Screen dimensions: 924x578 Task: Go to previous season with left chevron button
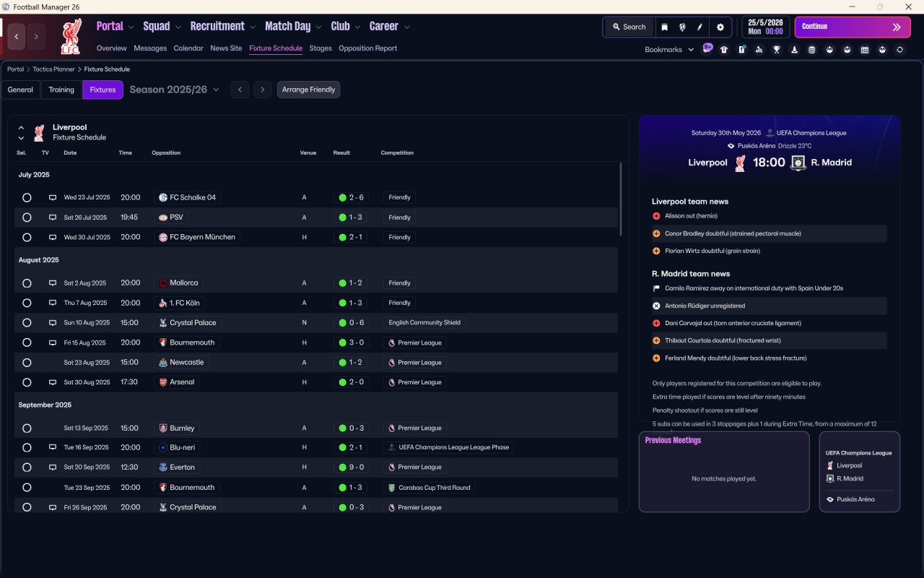pyautogui.click(x=240, y=90)
